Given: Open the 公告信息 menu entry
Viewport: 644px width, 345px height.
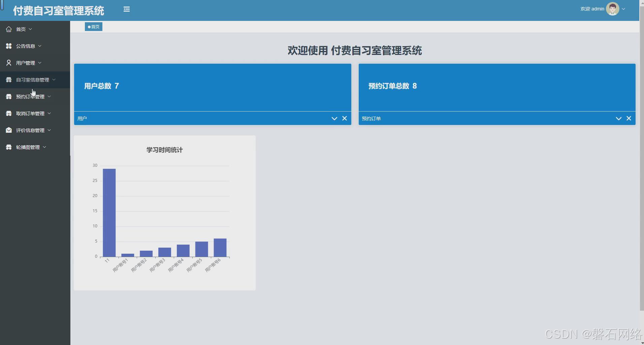Looking at the screenshot, I should pyautogui.click(x=26, y=46).
